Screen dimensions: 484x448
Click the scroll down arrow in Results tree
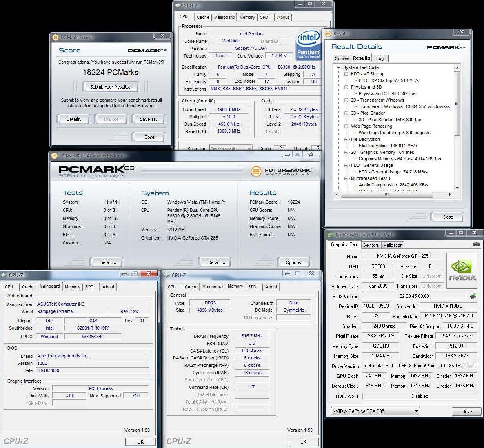click(457, 188)
